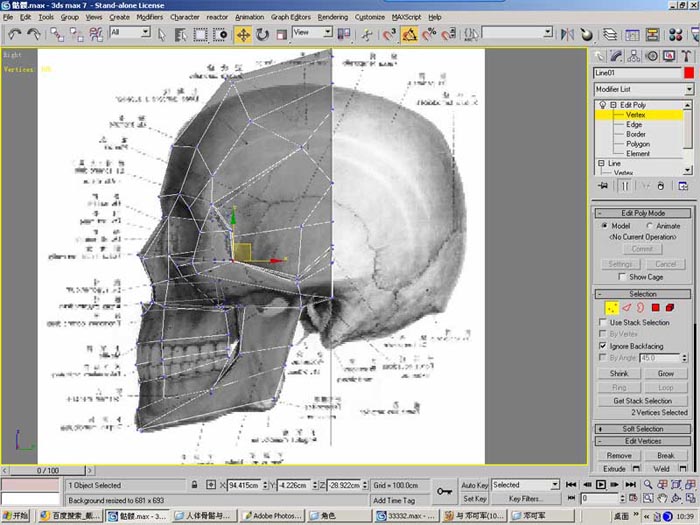The image size is (700, 525).
Task: Click the X coordinate field 94.415cm
Action: (244, 485)
